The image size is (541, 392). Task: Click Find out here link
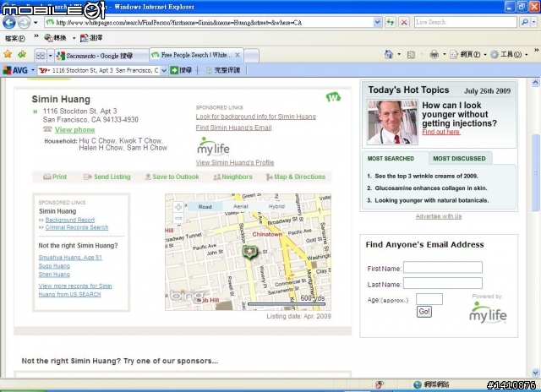[x=441, y=132]
